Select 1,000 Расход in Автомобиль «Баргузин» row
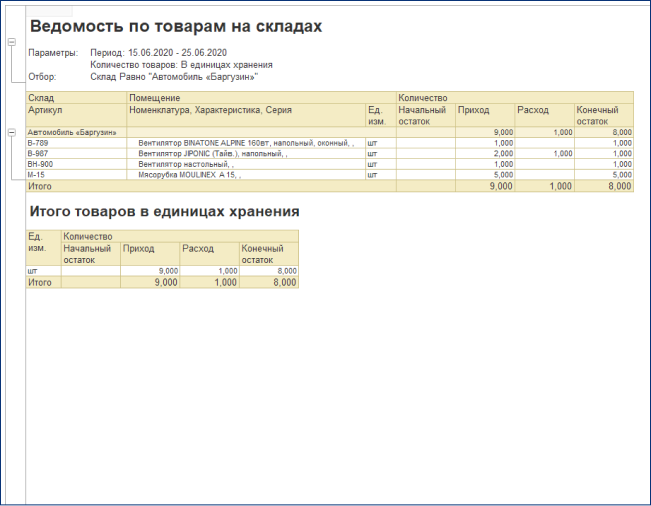The width and height of the screenshot is (651, 506). 545,132
